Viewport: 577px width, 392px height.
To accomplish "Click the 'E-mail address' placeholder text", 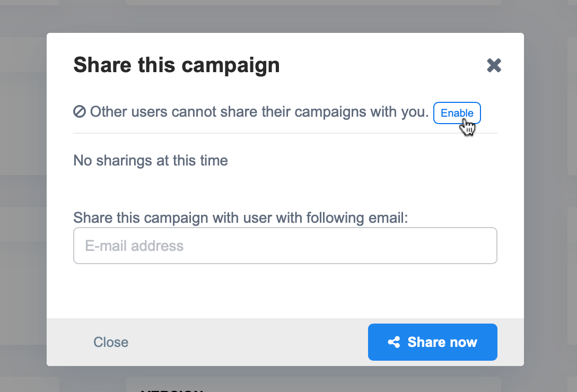I will [x=134, y=246].
